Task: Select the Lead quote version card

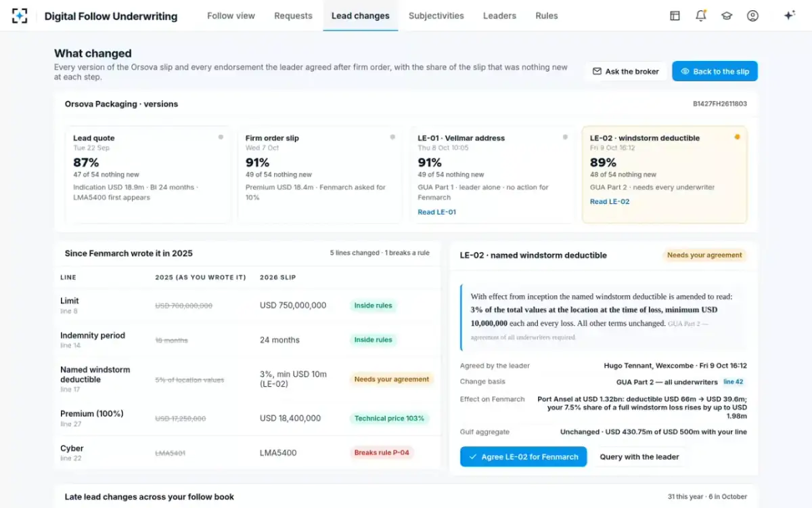Action: (148, 175)
